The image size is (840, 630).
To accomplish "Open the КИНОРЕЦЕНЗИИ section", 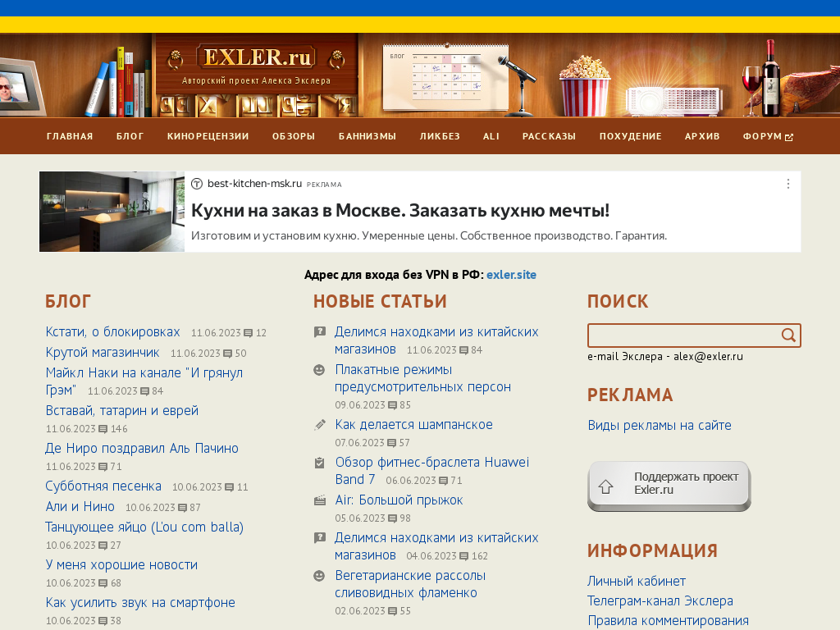I will click(208, 136).
